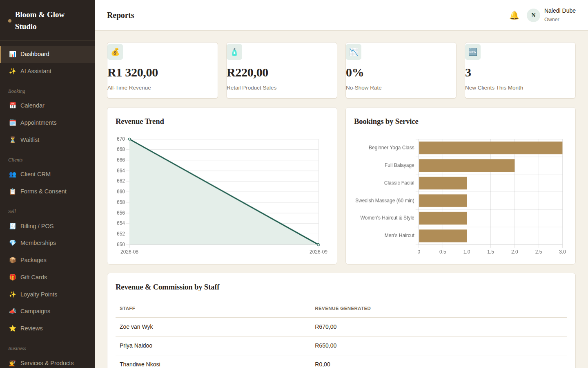Click the R650,00 revenue cell
Viewport: 588px width, 368px height.
point(326,346)
